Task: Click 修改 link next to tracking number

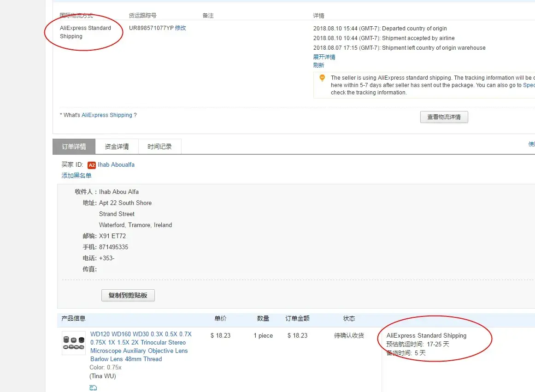Action: tap(181, 28)
